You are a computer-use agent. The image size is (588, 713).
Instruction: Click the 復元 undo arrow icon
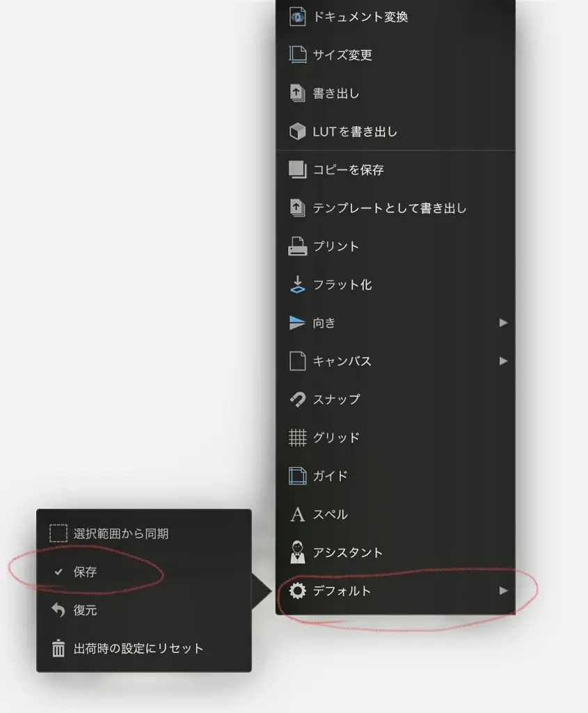point(58,610)
